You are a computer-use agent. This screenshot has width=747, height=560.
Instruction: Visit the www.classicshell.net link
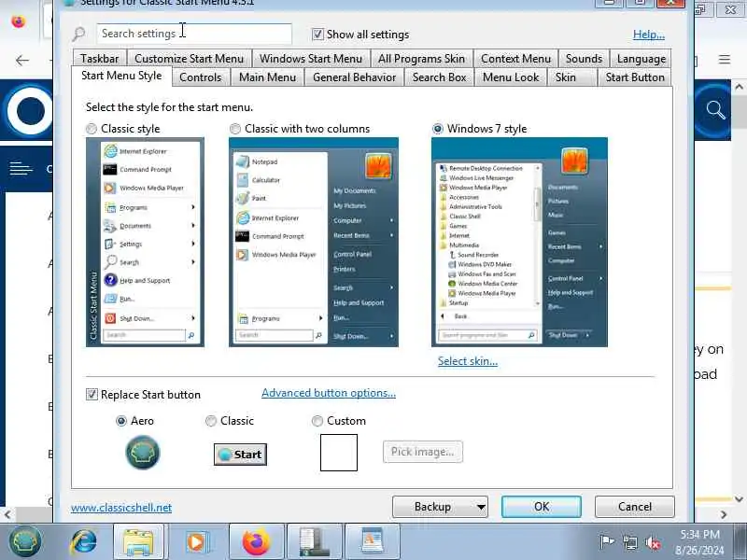point(121,508)
